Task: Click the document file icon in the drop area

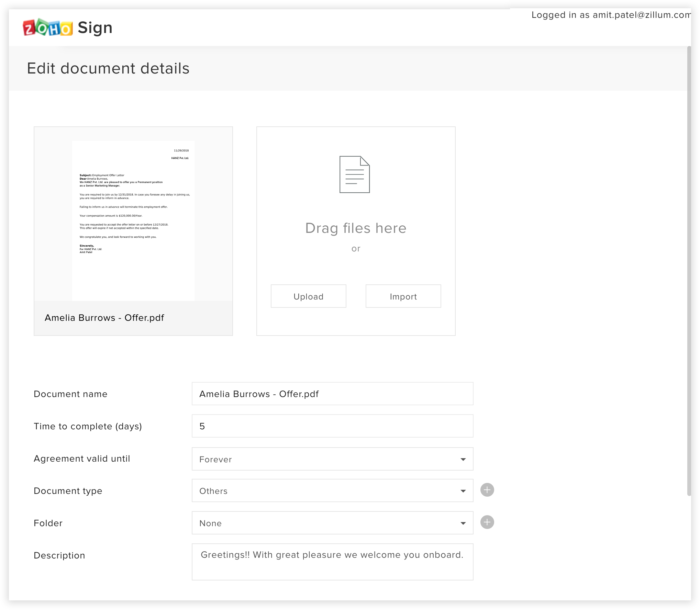Action: coord(354,174)
